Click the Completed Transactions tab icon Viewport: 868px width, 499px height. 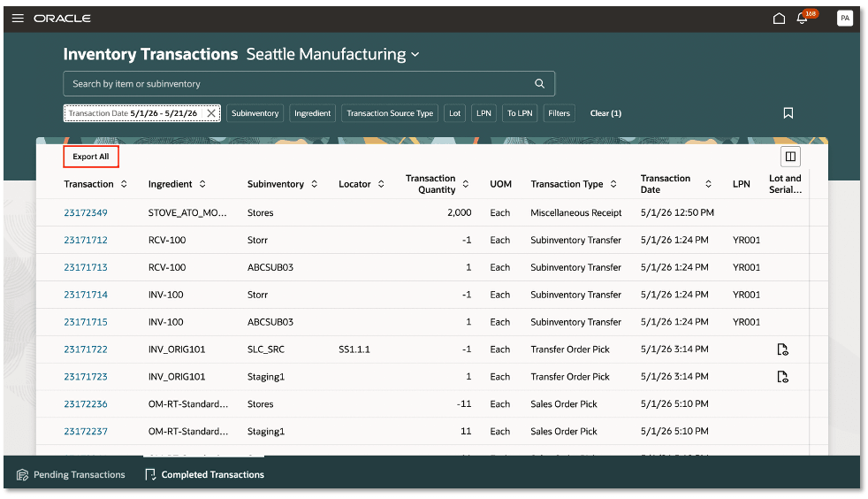point(150,474)
